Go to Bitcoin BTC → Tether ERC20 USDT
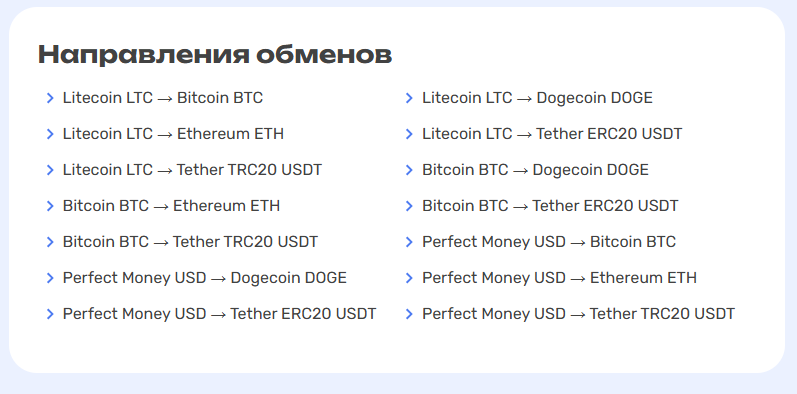This screenshot has width=797, height=394. 550,206
